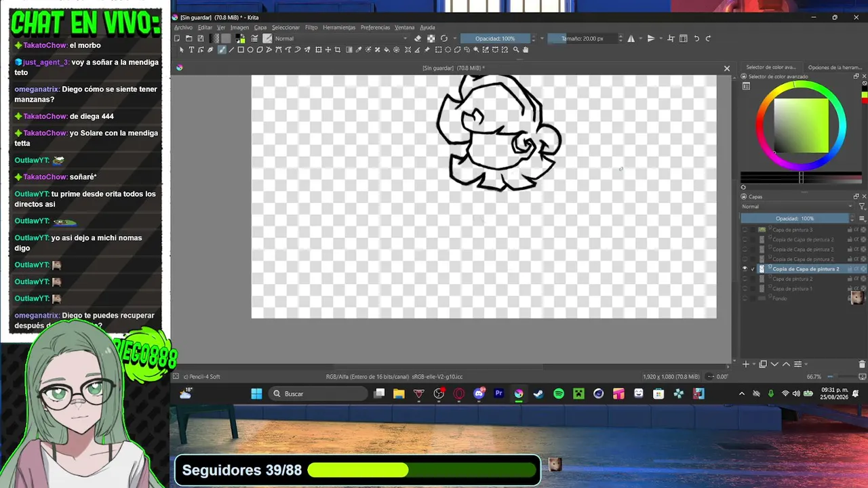The width and height of the screenshot is (868, 488).
Task: Toggle lock on 'Capa de pintura 1' layer
Action: tap(850, 289)
